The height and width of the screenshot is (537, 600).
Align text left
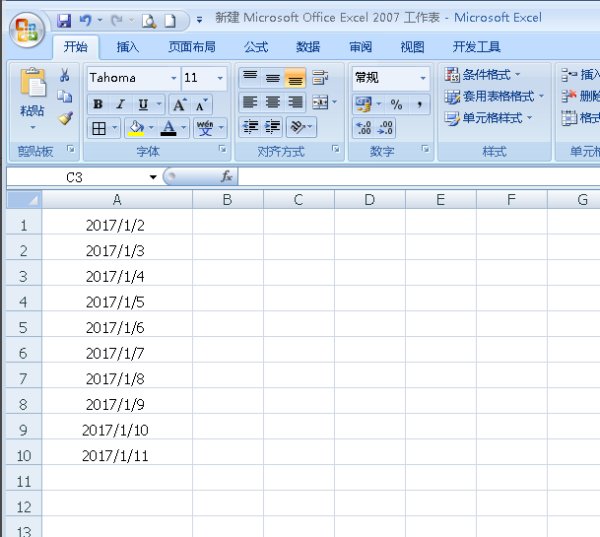pos(250,102)
